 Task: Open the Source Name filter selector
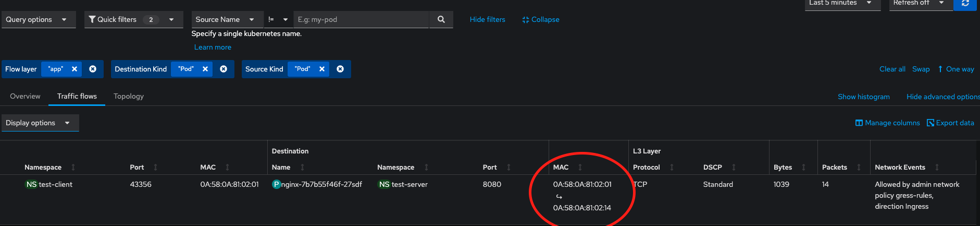(x=225, y=19)
